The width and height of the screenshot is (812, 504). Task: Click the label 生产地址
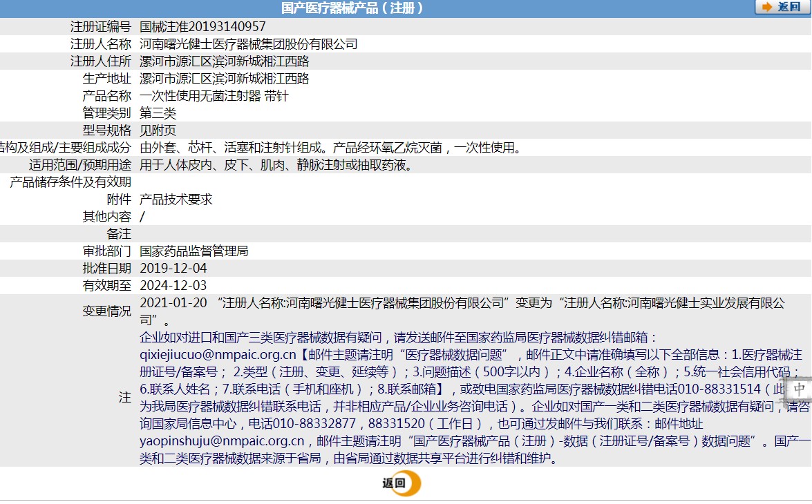(x=106, y=79)
